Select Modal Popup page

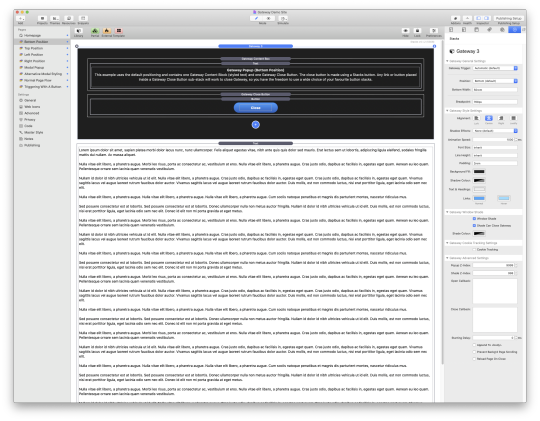34,68
